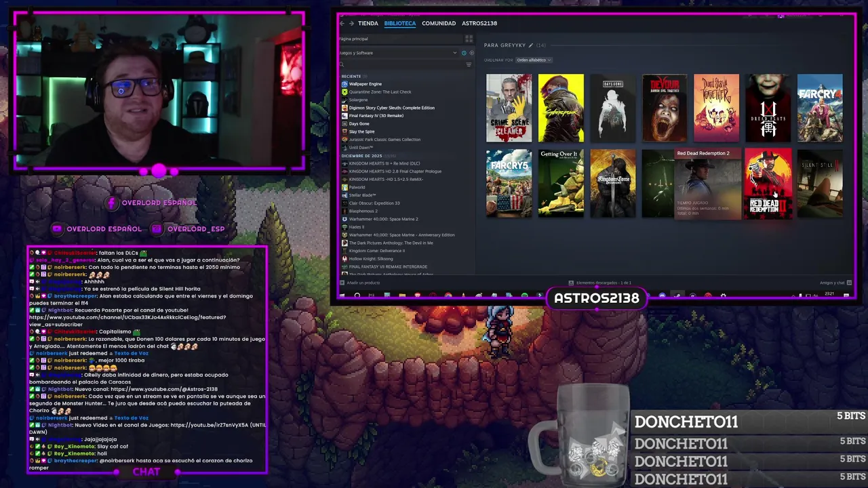Viewport: 868px width, 488px height.
Task: Focus the library search field
Action: pyautogui.click(x=401, y=64)
